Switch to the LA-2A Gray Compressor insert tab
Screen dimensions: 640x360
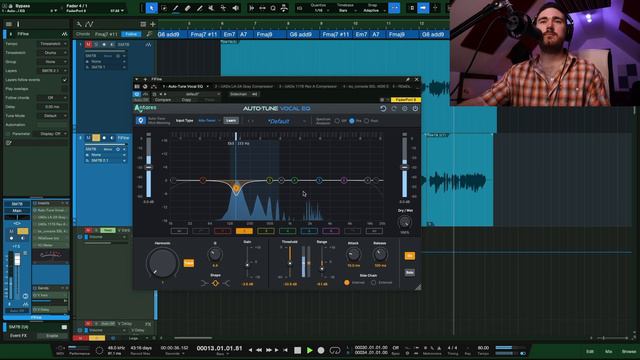point(243,87)
